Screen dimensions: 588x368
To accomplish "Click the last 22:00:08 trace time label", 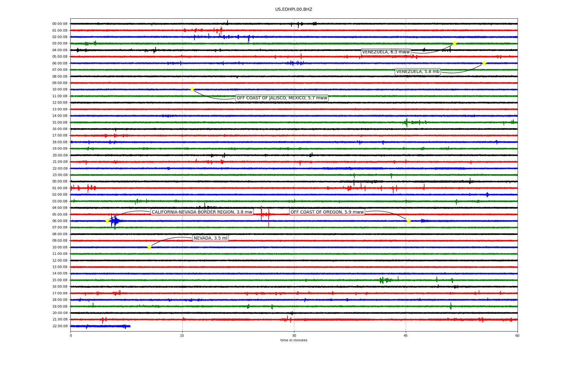I will [x=60, y=326].
